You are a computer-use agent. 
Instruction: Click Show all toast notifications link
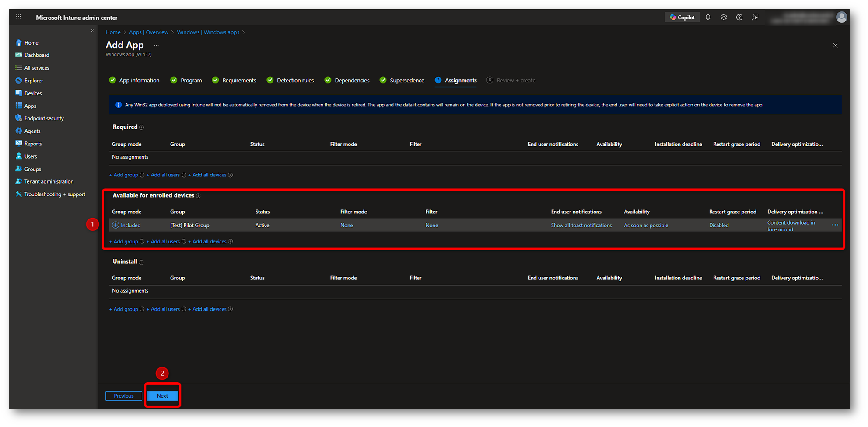point(581,226)
